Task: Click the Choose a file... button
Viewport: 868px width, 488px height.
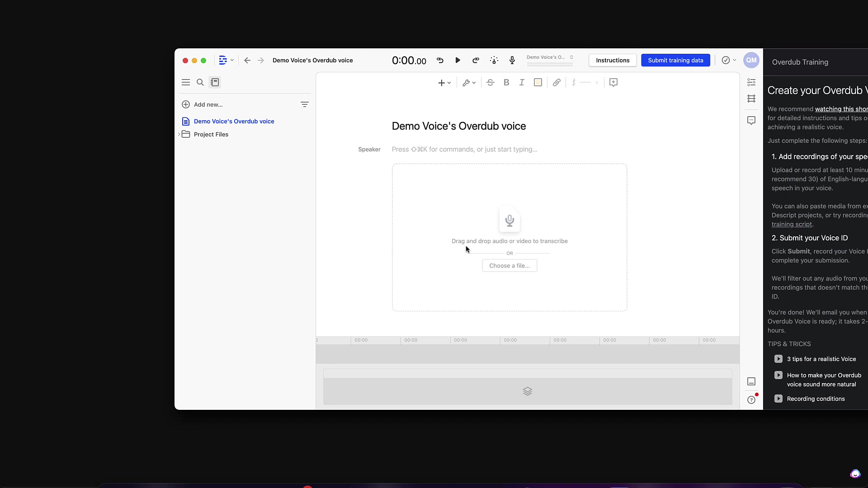Action: 509,266
